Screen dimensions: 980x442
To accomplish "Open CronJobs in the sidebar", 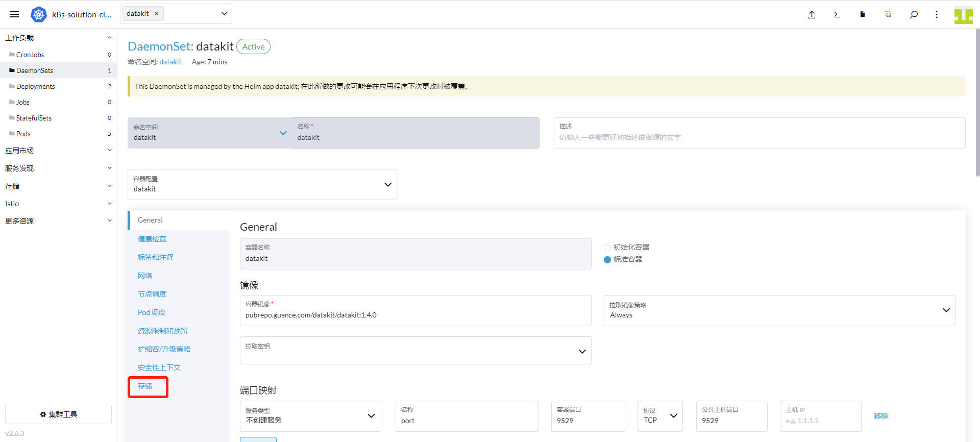I will 58,55.
